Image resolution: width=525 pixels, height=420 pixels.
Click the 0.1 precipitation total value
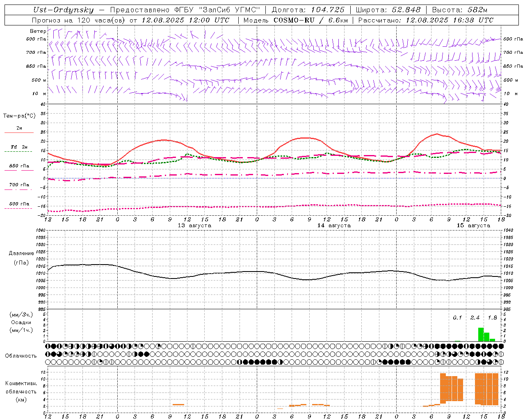(457, 318)
